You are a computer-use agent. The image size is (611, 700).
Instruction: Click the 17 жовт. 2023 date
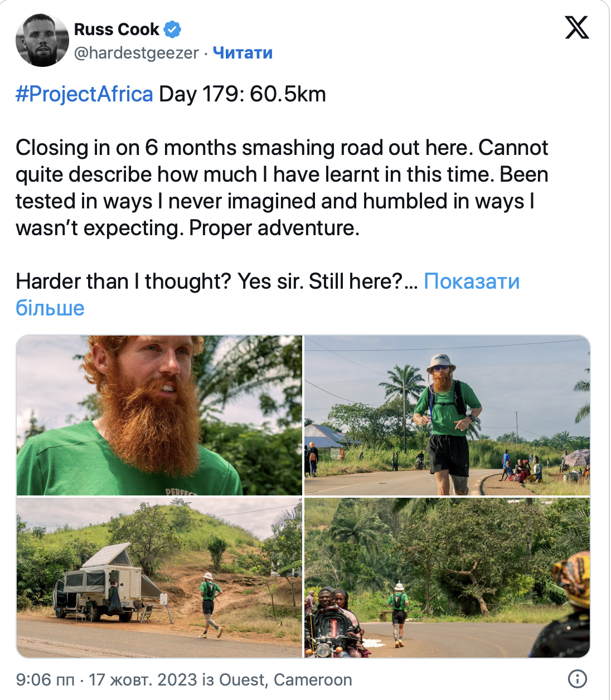[143, 680]
